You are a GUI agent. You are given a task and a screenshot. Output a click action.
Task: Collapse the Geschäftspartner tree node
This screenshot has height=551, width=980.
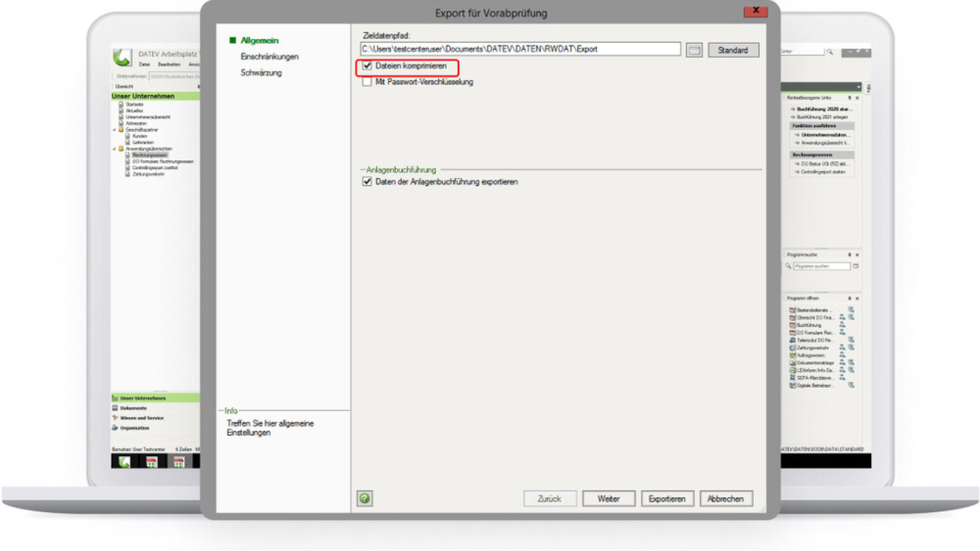point(115,130)
